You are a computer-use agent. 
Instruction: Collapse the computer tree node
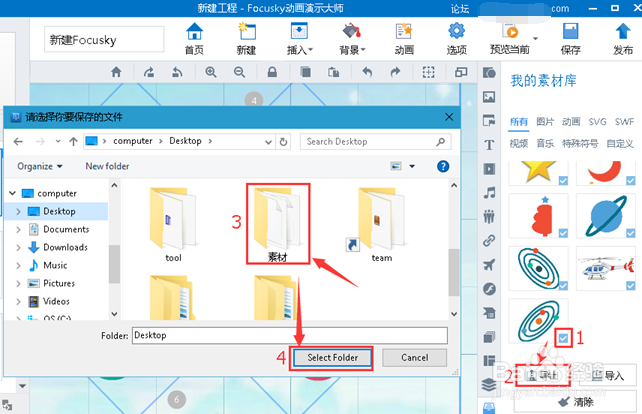click(12, 193)
